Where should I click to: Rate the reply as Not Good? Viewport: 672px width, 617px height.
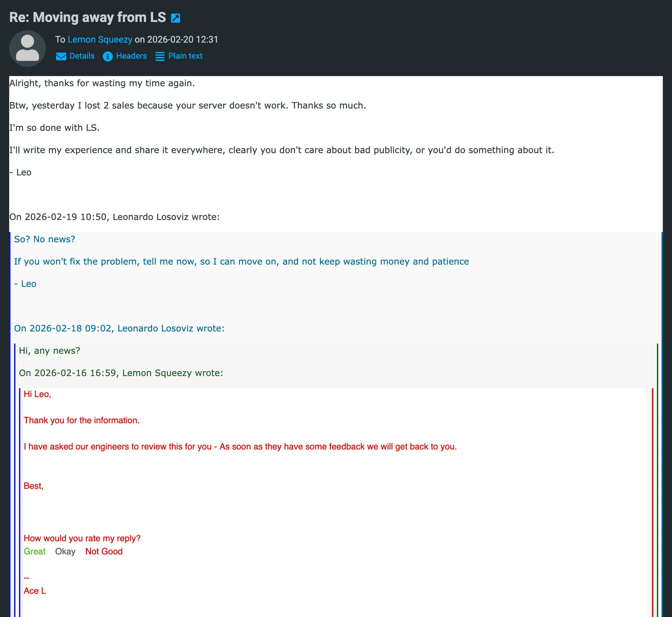pyautogui.click(x=104, y=551)
